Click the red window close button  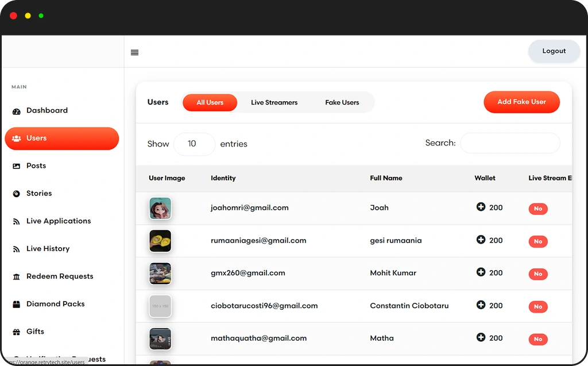coord(14,16)
